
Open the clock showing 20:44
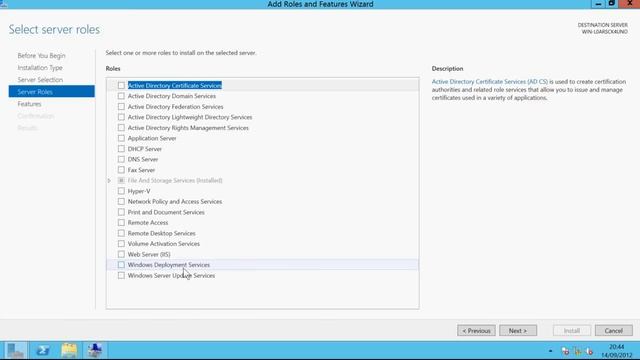pos(616,351)
